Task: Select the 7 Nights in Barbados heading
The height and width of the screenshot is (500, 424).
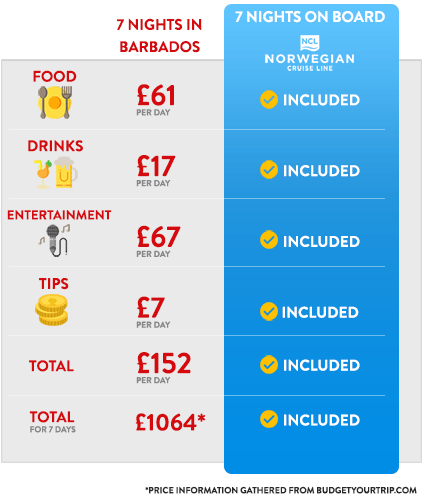Action: tap(159, 36)
